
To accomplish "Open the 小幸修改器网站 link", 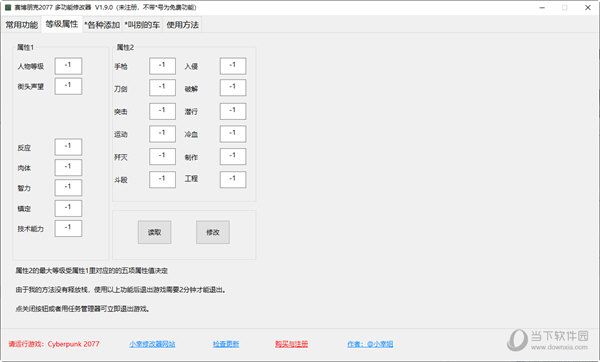I will 152,344.
